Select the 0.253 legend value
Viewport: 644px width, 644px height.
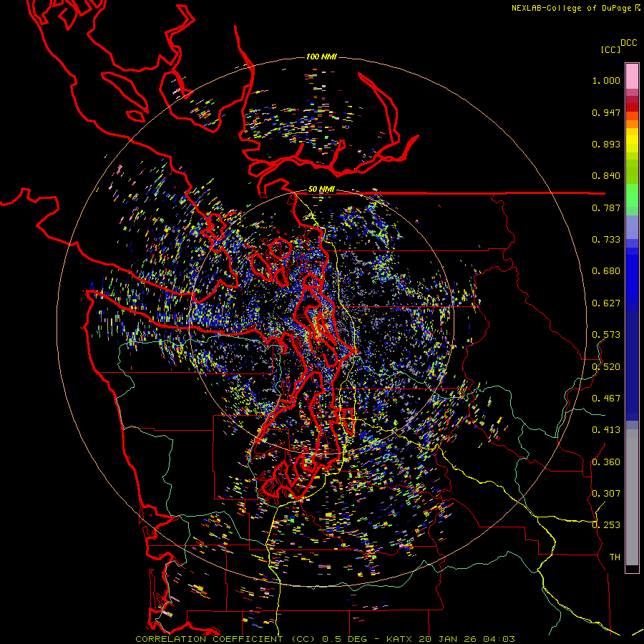tap(606, 525)
